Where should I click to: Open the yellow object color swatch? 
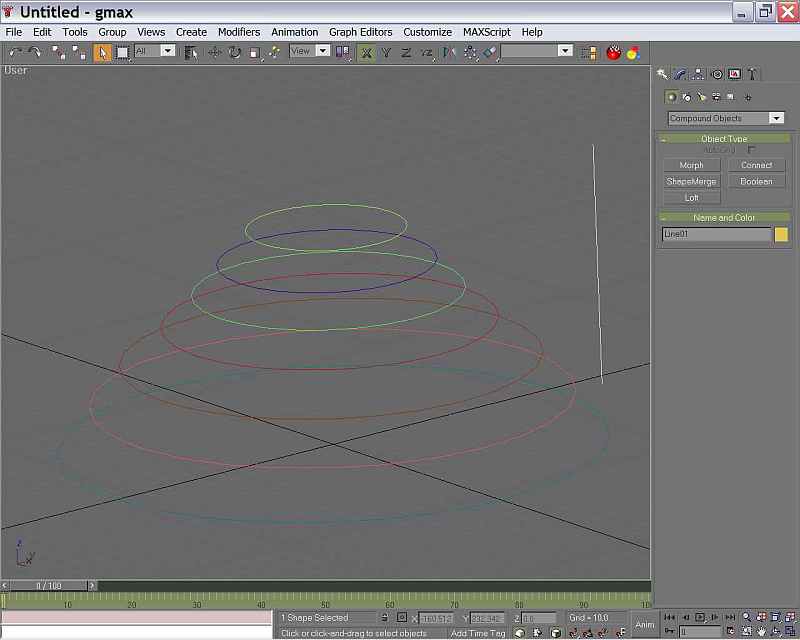781,234
